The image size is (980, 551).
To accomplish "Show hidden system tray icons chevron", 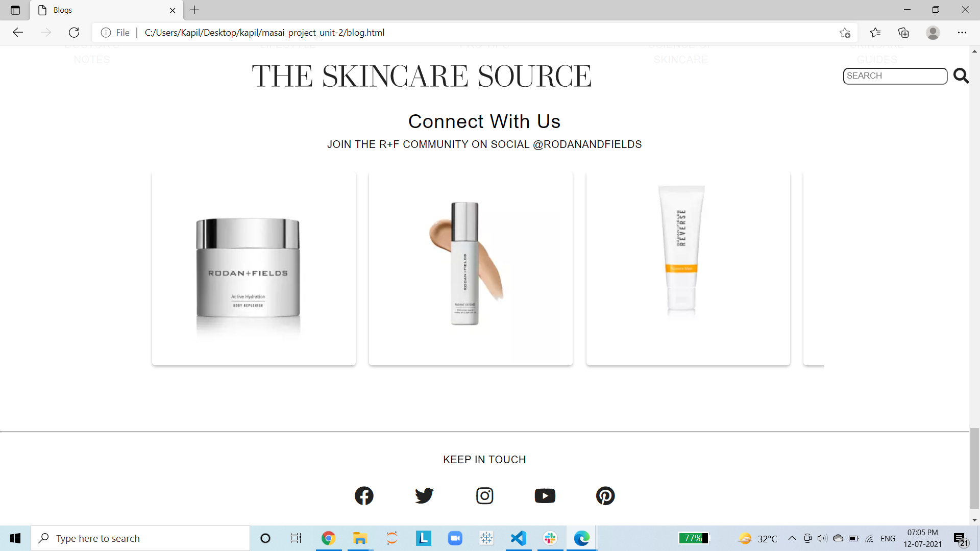I will (x=792, y=538).
